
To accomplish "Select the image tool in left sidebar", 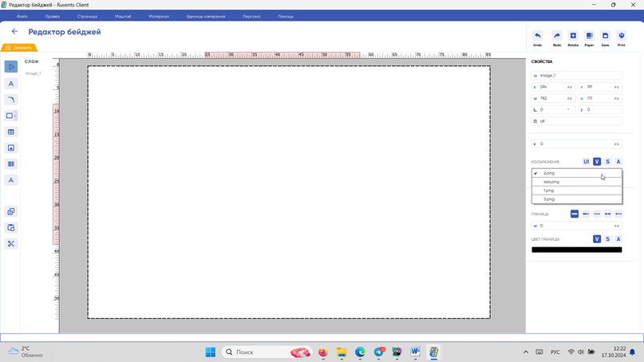I will (x=11, y=148).
